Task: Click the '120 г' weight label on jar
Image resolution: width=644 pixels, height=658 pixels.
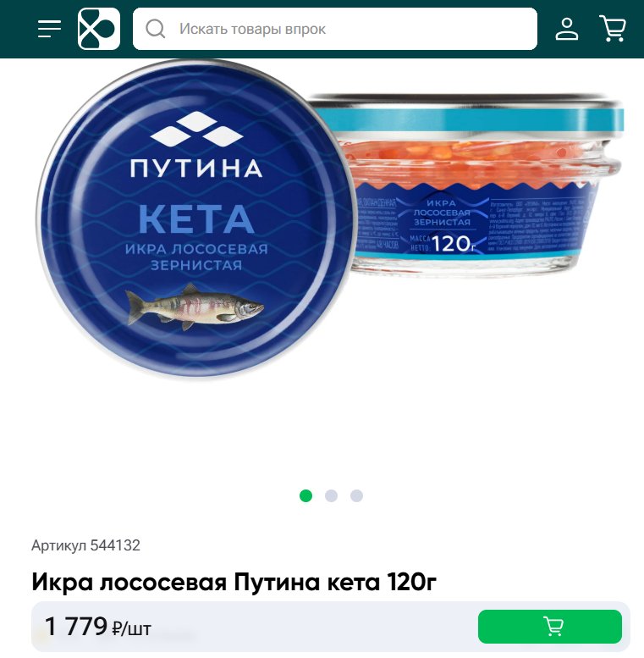Action: click(x=454, y=244)
